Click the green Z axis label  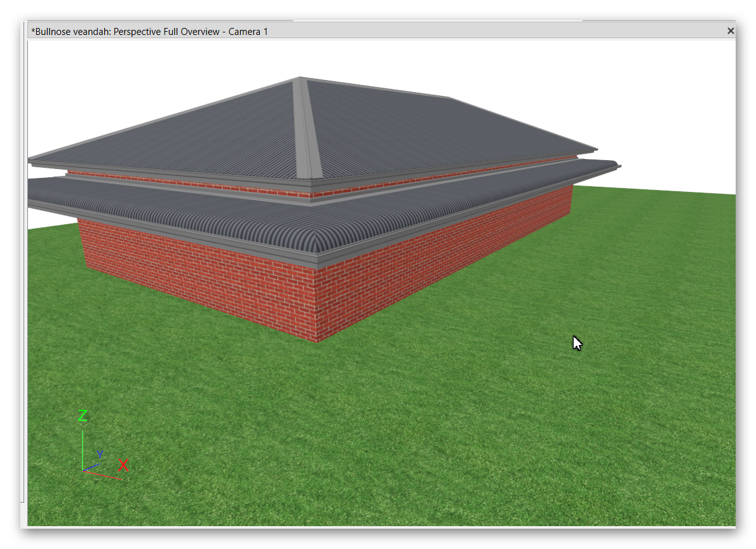click(83, 416)
